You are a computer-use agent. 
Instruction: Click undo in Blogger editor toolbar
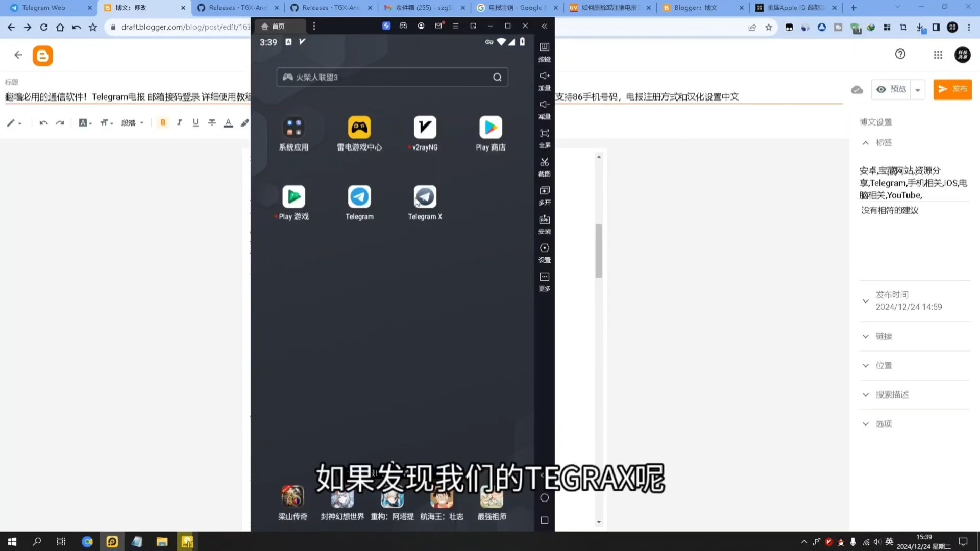pyautogui.click(x=43, y=122)
